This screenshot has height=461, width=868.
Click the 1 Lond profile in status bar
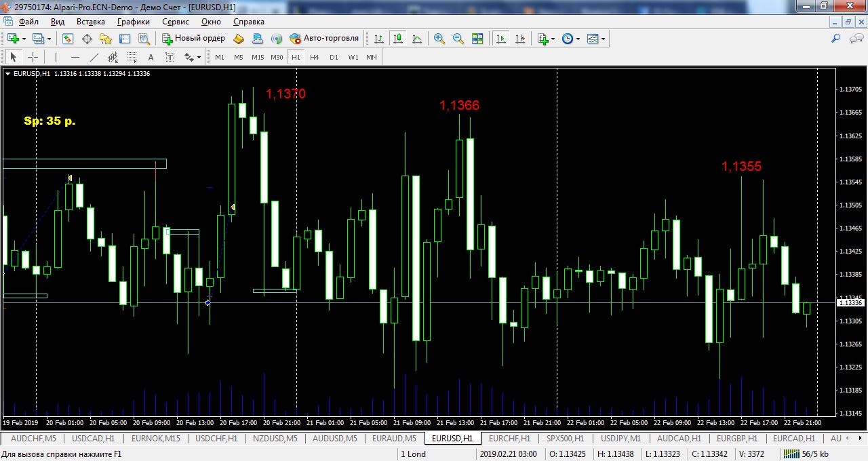(413, 454)
